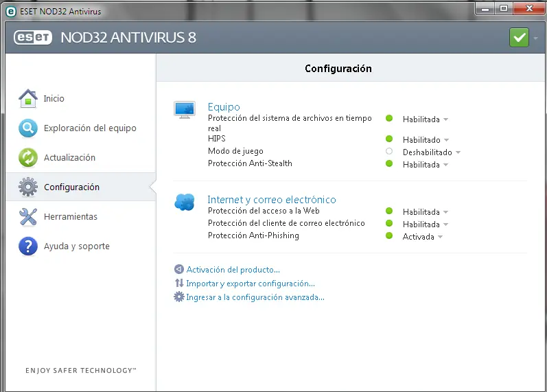
Task: Open Internet y correo electrónico heading link
Action: [272, 199]
